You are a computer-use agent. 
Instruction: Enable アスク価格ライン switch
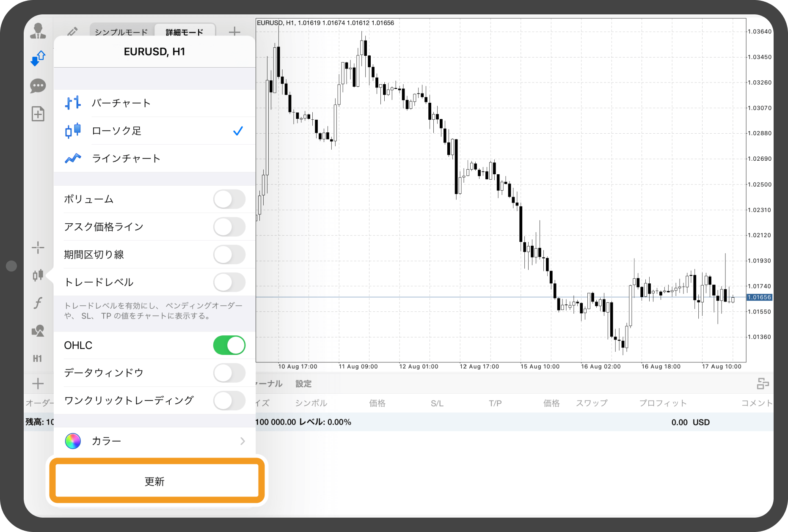click(x=229, y=227)
